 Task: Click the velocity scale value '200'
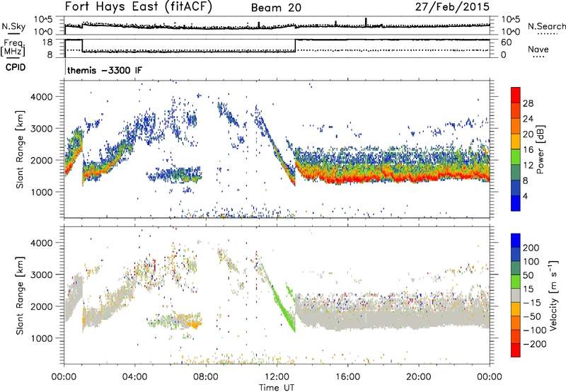click(x=531, y=248)
